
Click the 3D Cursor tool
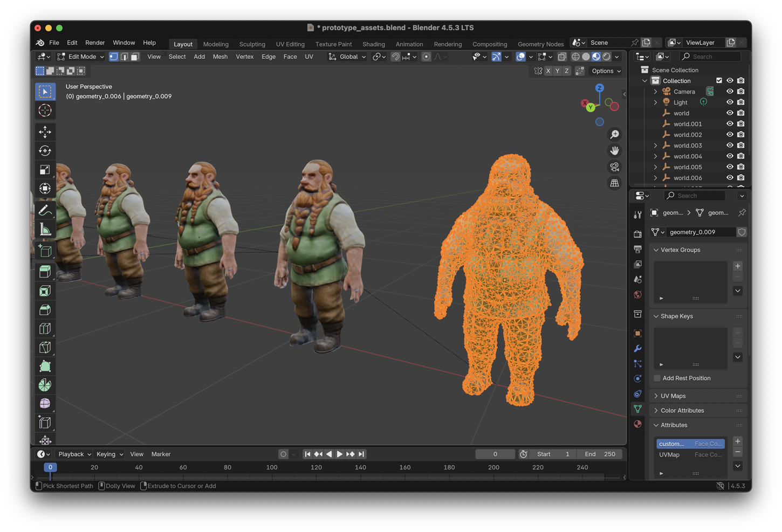[x=45, y=110]
